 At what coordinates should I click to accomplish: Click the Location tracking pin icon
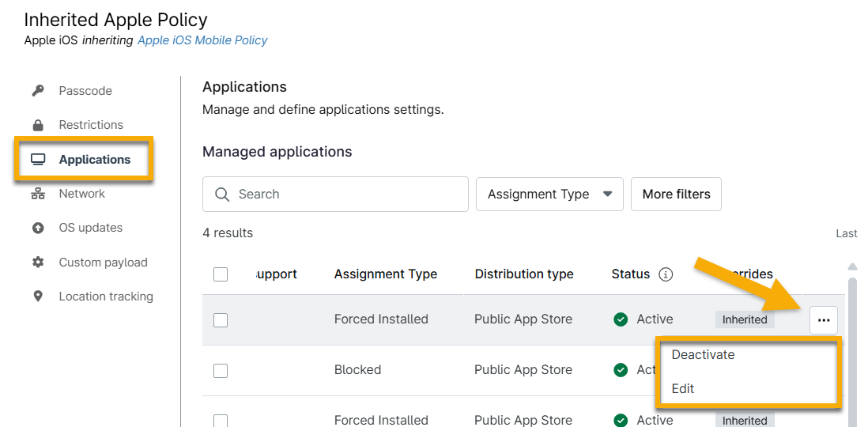click(x=38, y=297)
